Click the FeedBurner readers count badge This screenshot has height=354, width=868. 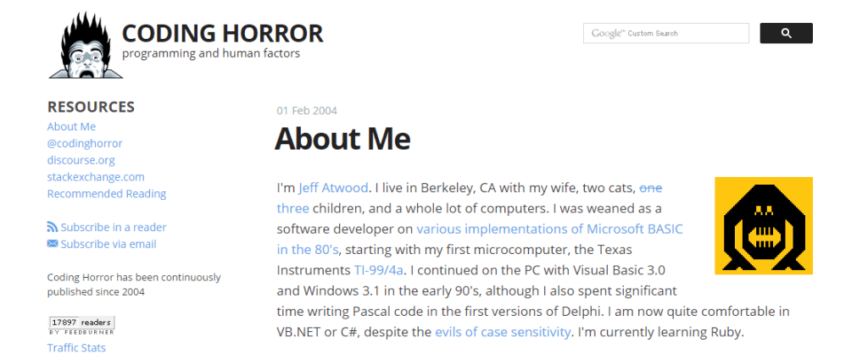pos(81,325)
